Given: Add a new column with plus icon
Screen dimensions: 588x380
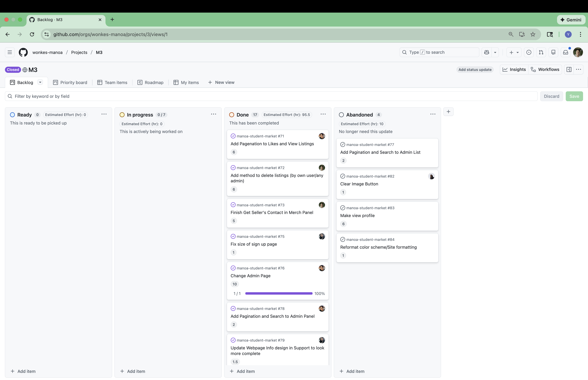Looking at the screenshot, I should coord(448,112).
